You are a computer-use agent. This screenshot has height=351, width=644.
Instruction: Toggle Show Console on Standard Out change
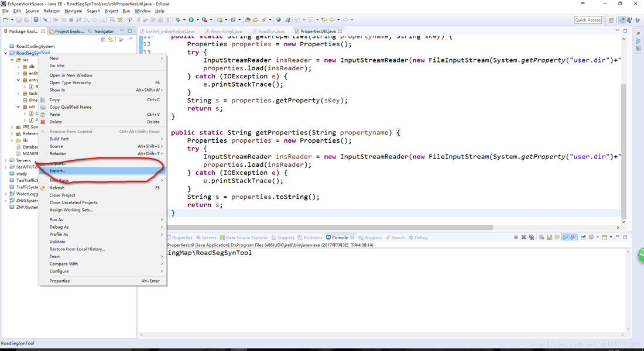pos(565,238)
